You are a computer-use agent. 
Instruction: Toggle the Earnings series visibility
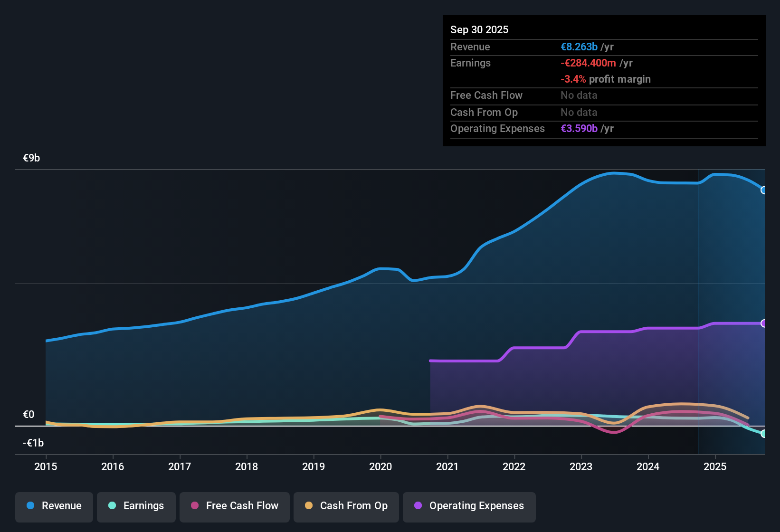(136, 506)
